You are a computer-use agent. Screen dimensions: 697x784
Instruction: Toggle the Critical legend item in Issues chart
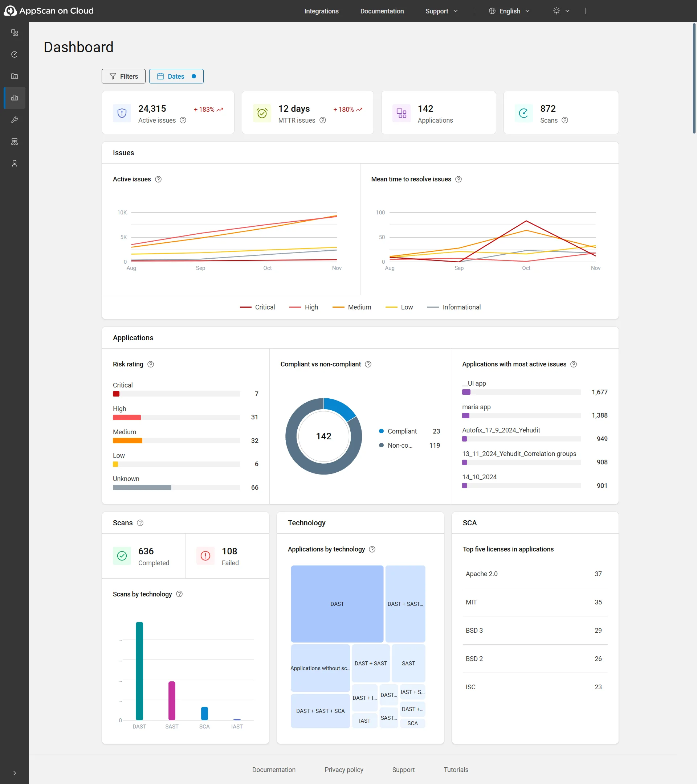(257, 307)
